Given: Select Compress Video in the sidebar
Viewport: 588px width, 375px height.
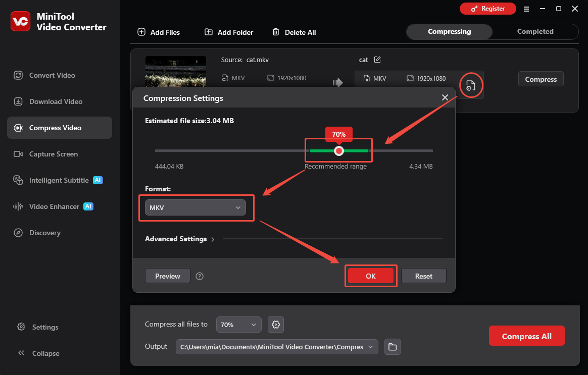Looking at the screenshot, I should tap(59, 128).
